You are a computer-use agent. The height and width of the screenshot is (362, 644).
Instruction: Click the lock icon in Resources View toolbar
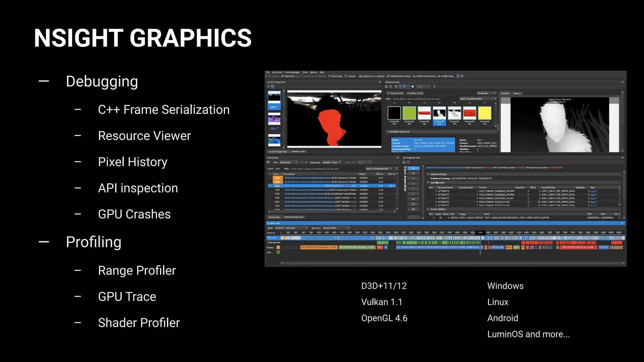(x=391, y=86)
